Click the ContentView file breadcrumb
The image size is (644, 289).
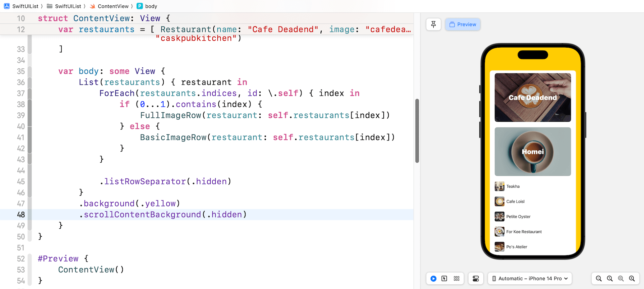pyautogui.click(x=113, y=6)
